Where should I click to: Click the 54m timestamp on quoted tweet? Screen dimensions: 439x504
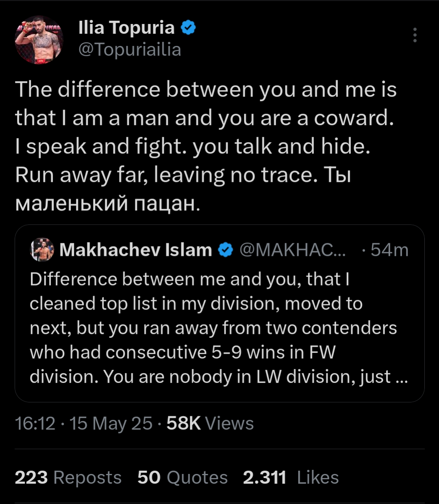coord(389,250)
